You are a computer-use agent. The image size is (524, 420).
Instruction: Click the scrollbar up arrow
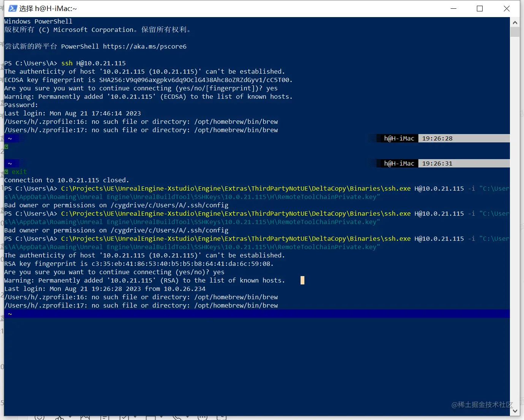point(515,22)
